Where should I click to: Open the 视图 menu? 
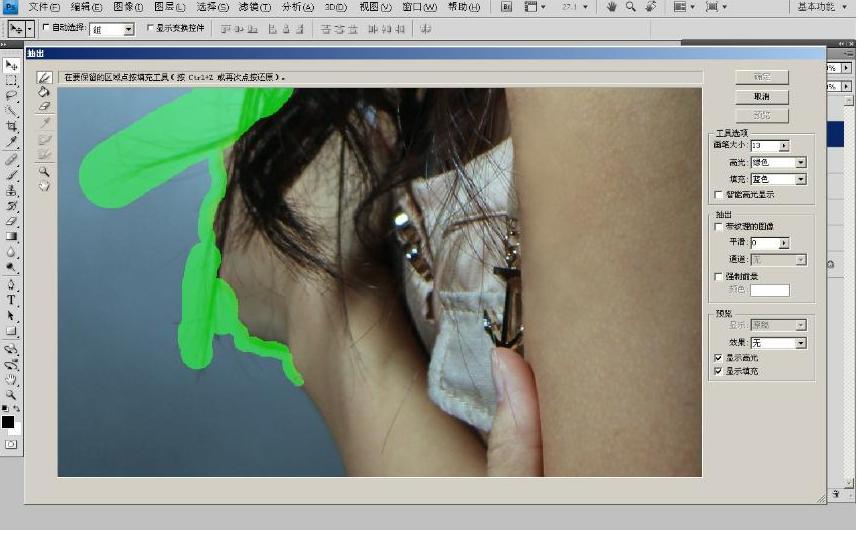click(x=375, y=7)
